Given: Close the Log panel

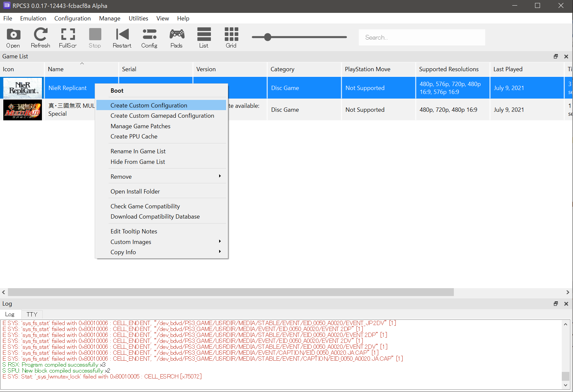Looking at the screenshot, I should pos(566,304).
